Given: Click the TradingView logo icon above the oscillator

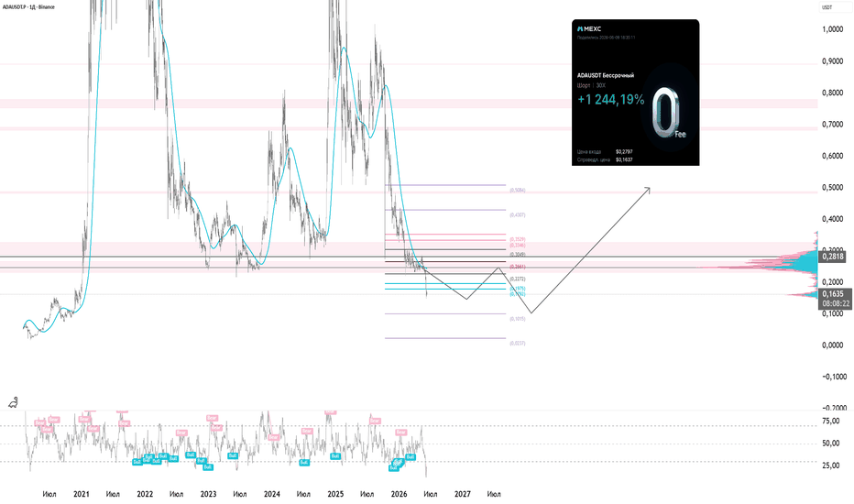Looking at the screenshot, I should (x=14, y=402).
